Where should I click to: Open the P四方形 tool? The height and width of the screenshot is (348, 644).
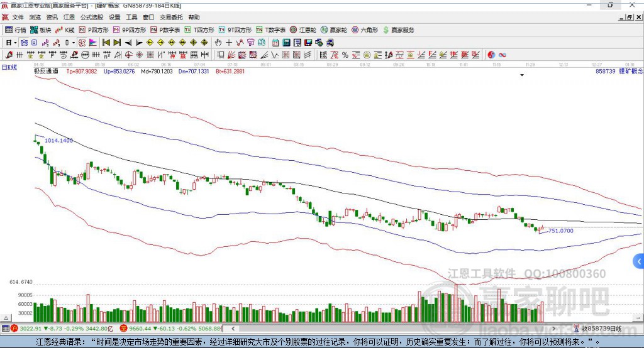click(94, 30)
